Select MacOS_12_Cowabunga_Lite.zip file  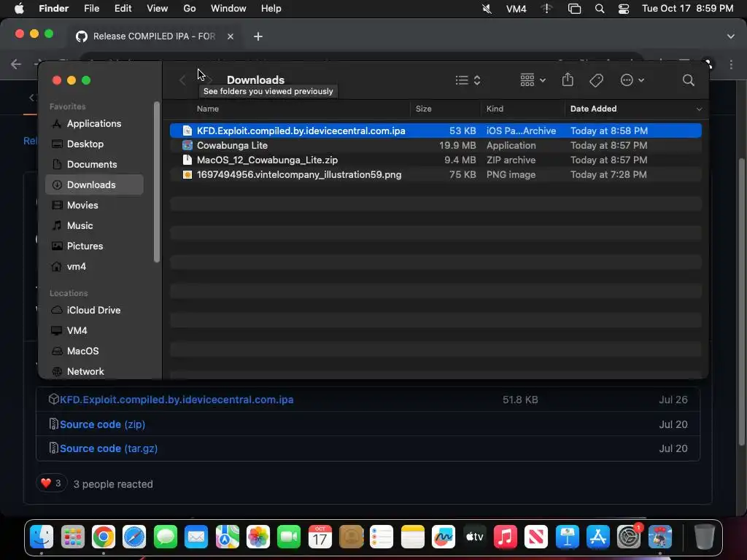coord(436,160)
